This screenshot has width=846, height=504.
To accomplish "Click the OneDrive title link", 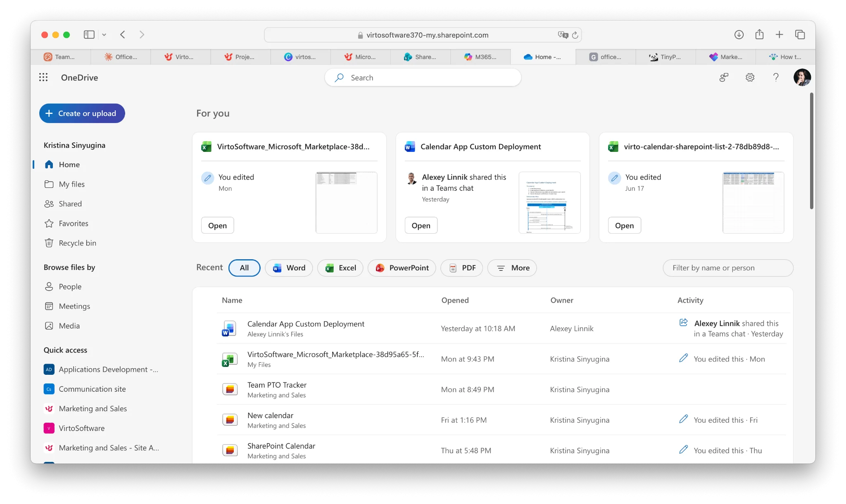I will [x=79, y=78].
